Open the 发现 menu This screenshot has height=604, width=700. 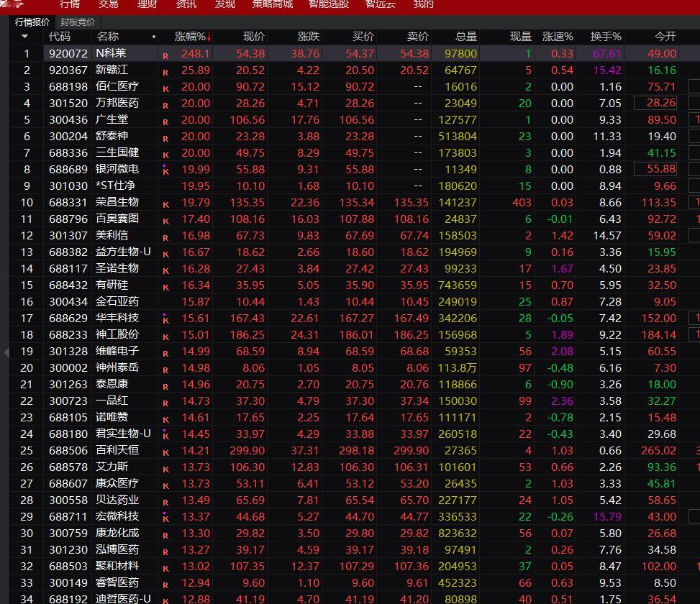(x=225, y=4)
